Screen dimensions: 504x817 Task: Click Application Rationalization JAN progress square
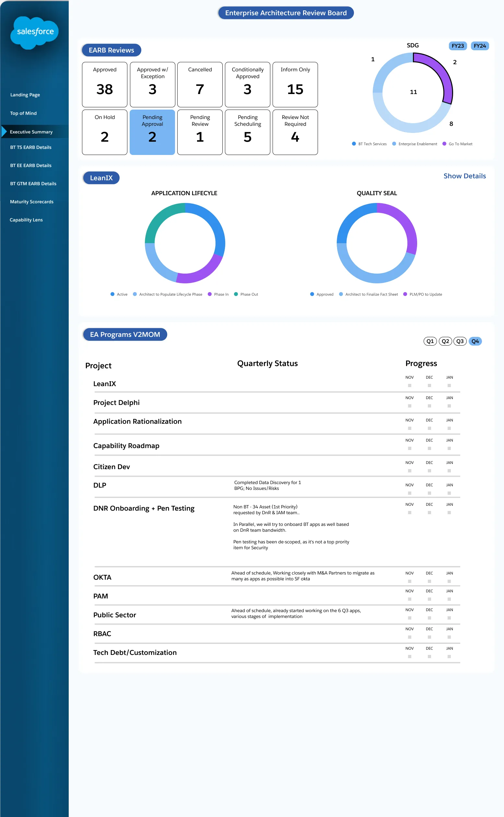tap(449, 428)
